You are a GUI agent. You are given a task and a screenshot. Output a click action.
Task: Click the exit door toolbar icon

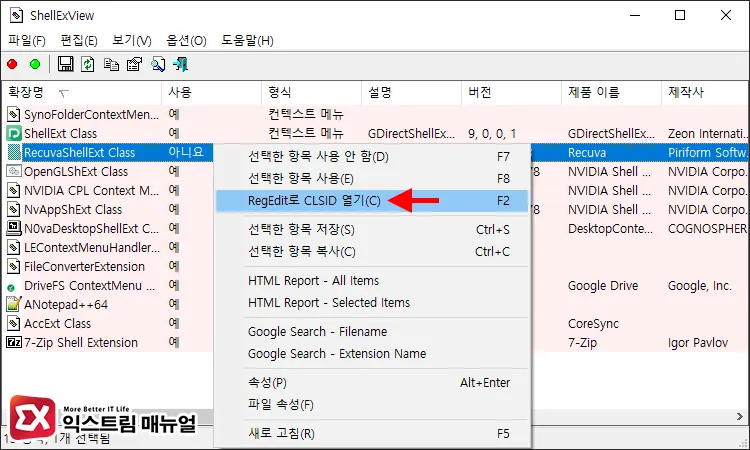[181, 64]
